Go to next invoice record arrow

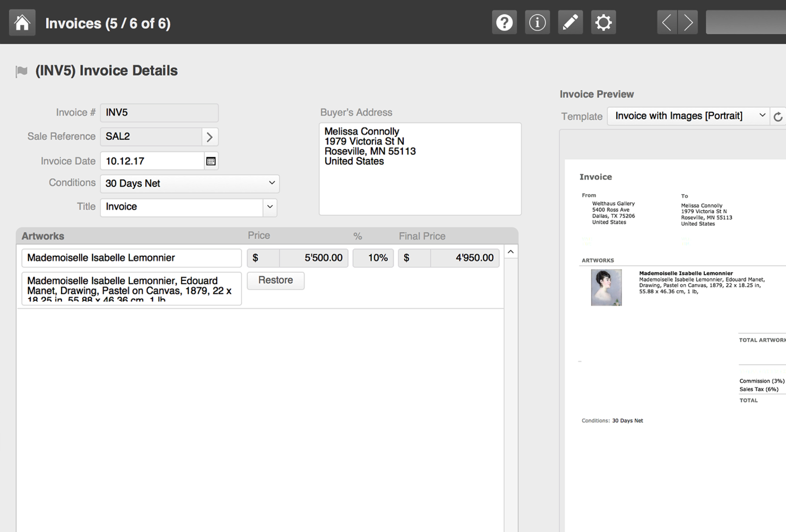click(x=688, y=23)
